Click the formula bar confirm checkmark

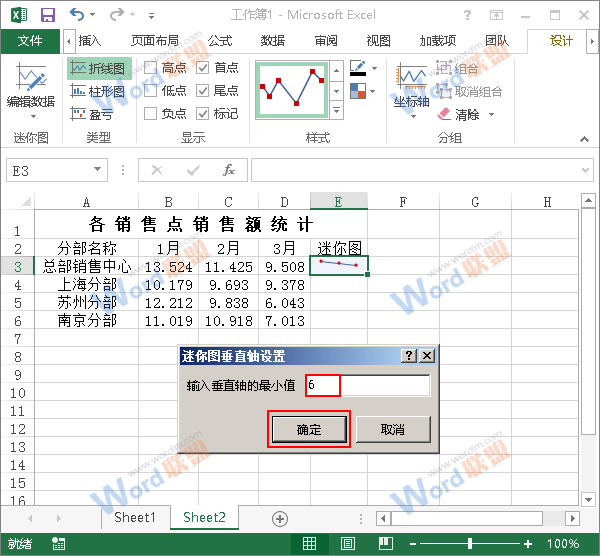coord(193,170)
